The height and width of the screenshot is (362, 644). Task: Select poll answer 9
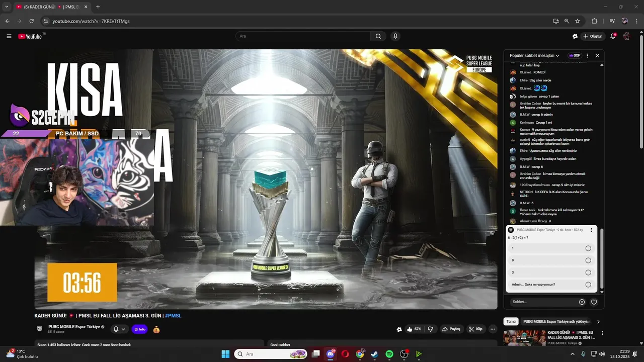(551, 260)
